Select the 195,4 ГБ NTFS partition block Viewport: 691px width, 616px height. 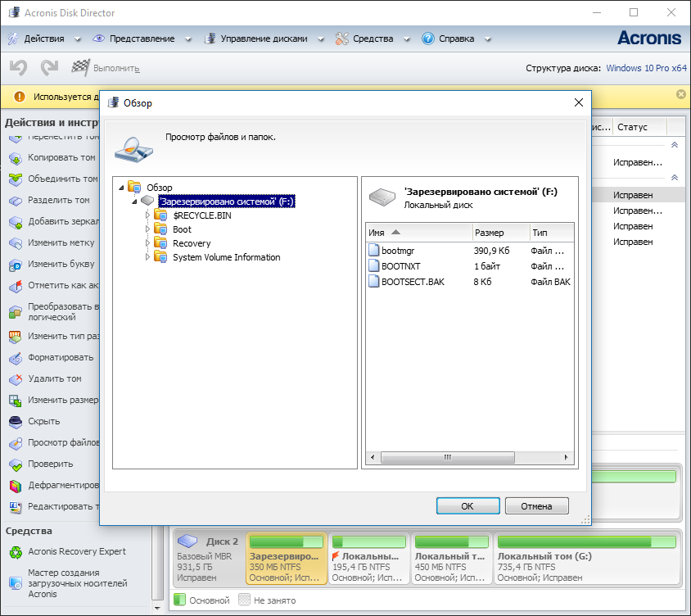coord(369,558)
